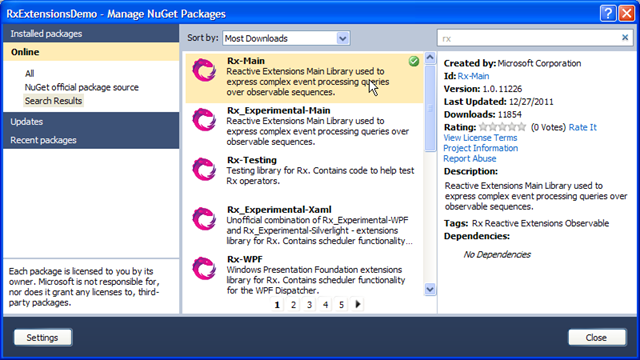Go to results page 4
Viewport: 640px width, 360px height.
tap(325, 304)
